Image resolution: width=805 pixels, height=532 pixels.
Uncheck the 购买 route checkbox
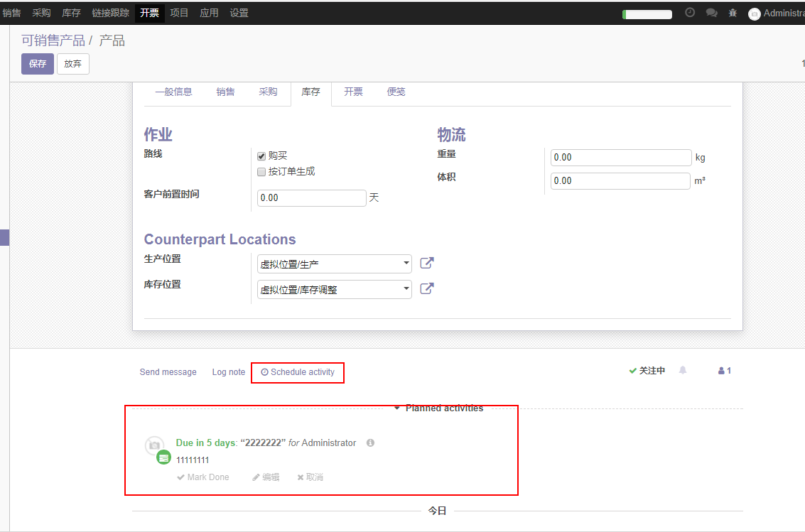pos(261,156)
